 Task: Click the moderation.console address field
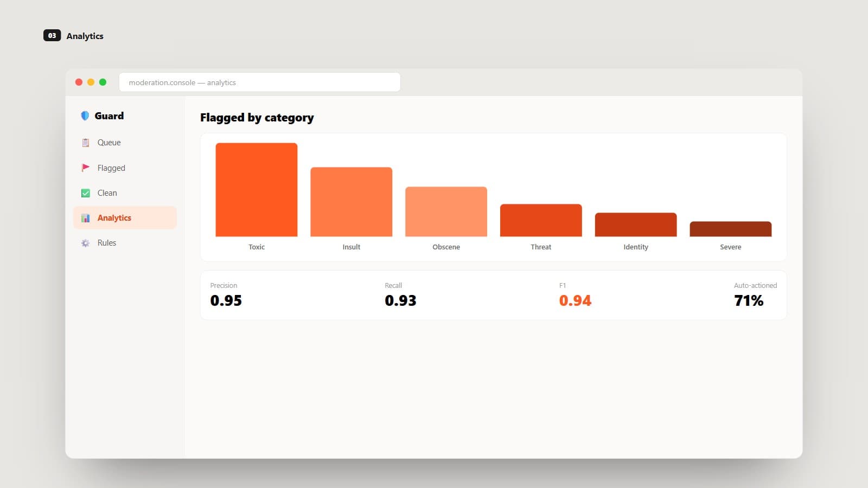[x=260, y=82]
